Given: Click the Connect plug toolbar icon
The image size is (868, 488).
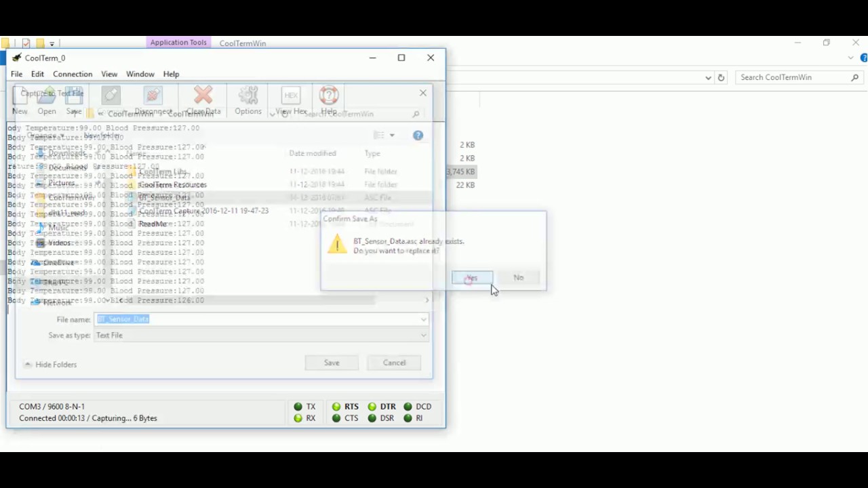Looking at the screenshot, I should [x=111, y=96].
